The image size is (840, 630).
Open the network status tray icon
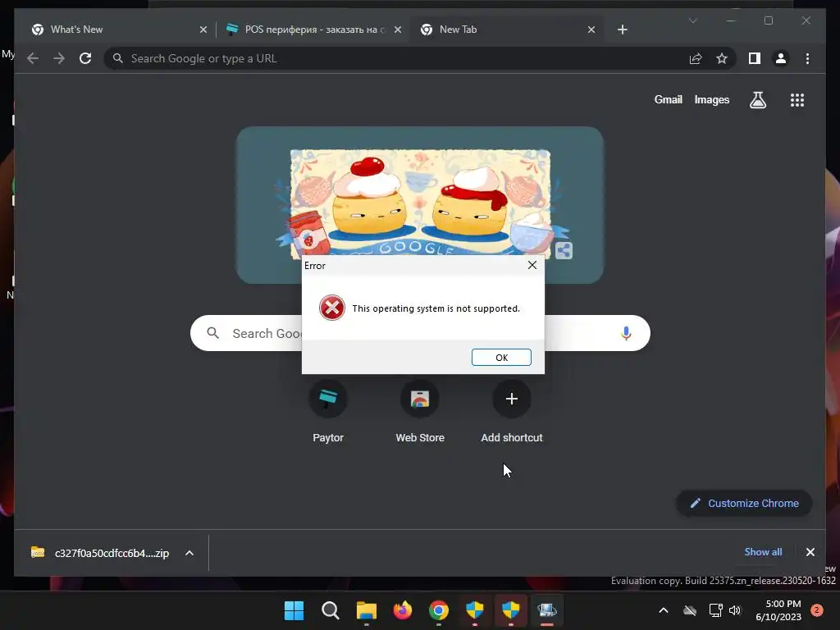tap(715, 610)
